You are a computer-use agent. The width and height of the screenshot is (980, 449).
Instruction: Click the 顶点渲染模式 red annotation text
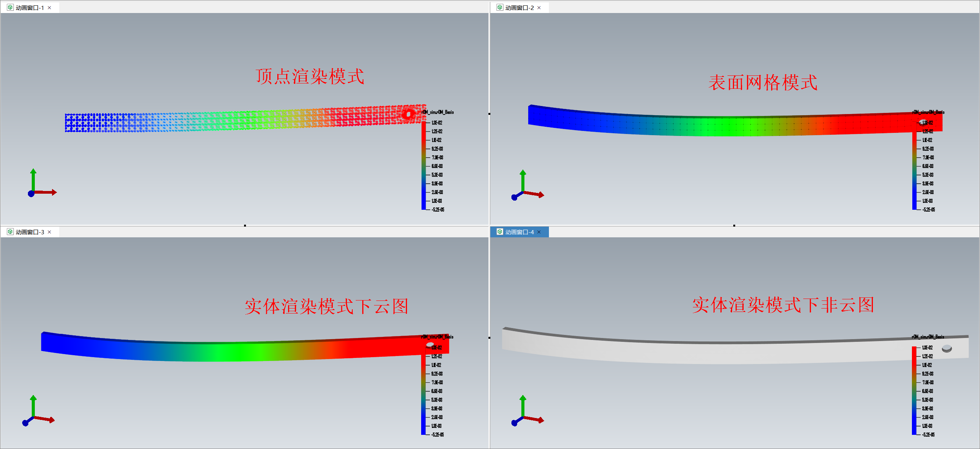[310, 76]
